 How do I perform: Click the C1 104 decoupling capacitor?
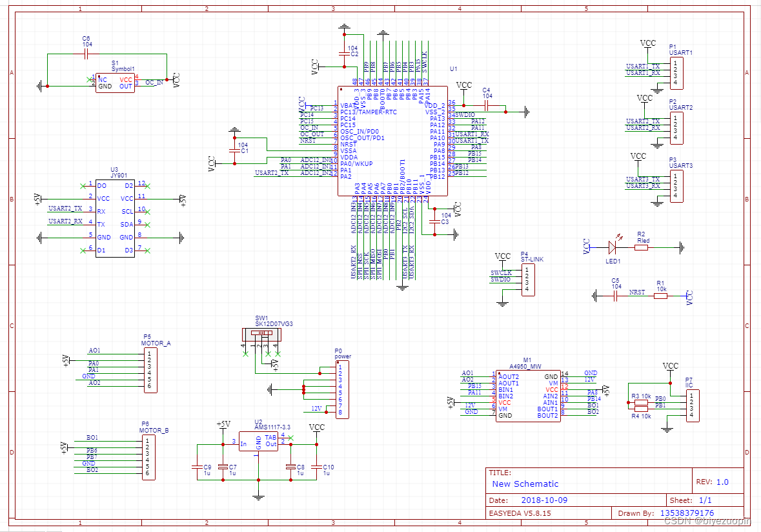tap(235, 151)
